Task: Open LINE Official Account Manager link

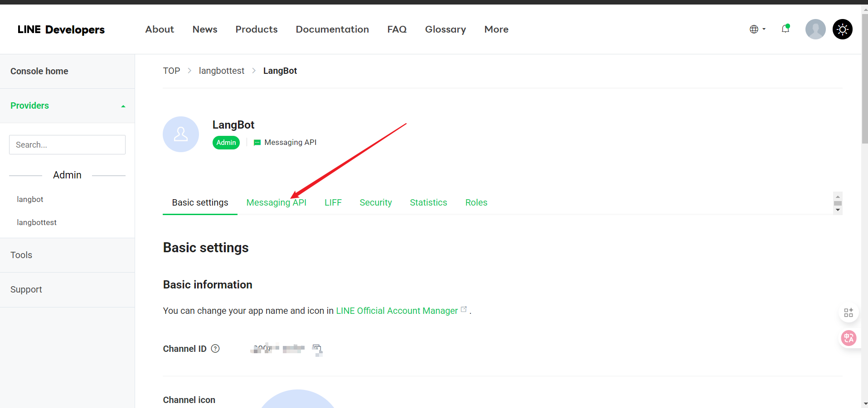Action: (x=397, y=311)
